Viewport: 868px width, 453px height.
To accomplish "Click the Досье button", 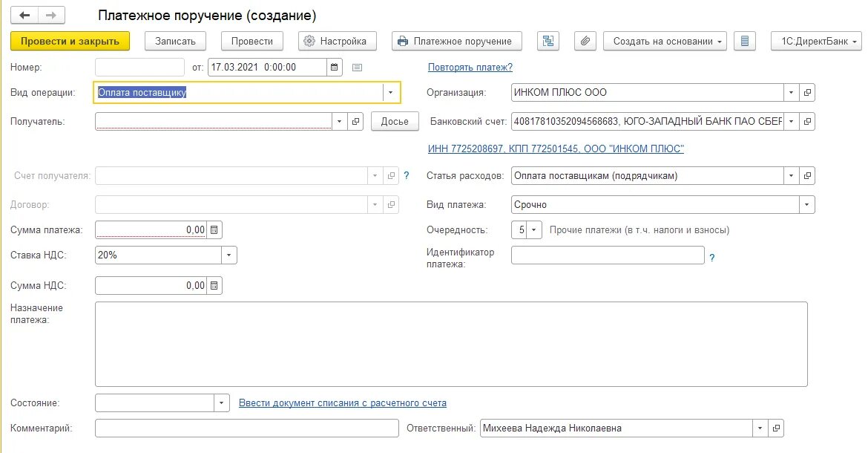I will (395, 122).
